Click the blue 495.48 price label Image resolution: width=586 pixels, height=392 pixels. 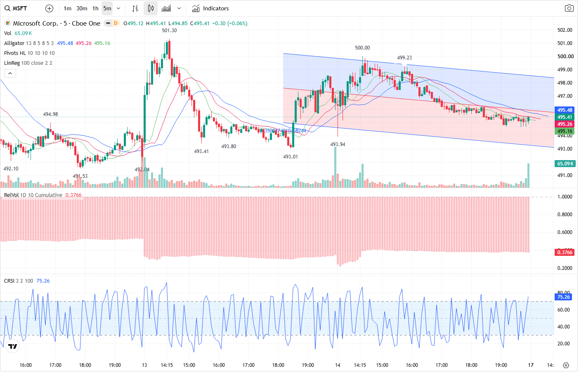[x=565, y=110]
